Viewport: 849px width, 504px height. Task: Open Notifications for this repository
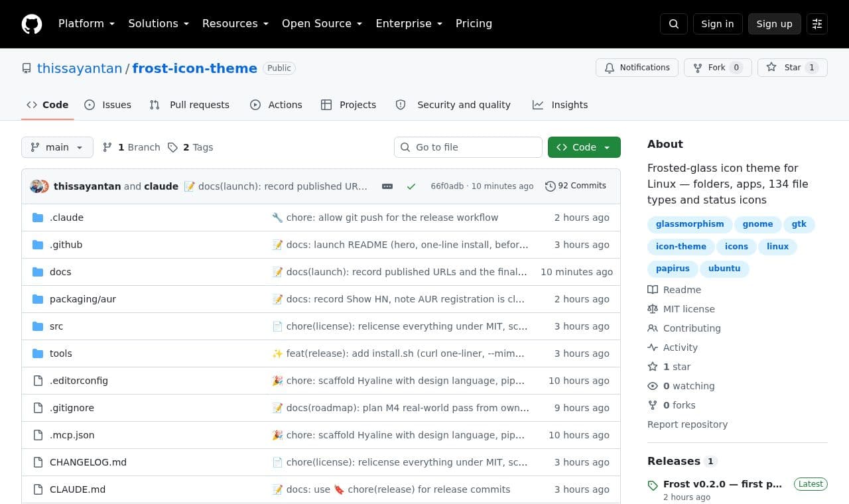click(x=637, y=68)
